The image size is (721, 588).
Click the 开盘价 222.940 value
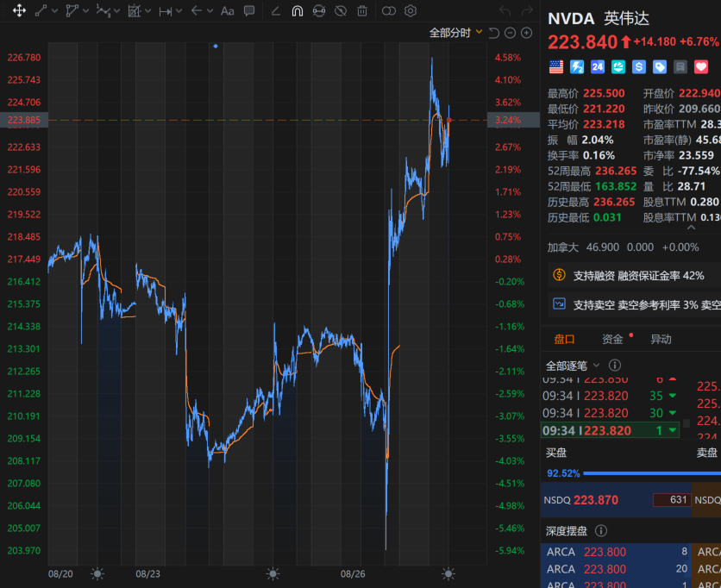[x=699, y=93]
